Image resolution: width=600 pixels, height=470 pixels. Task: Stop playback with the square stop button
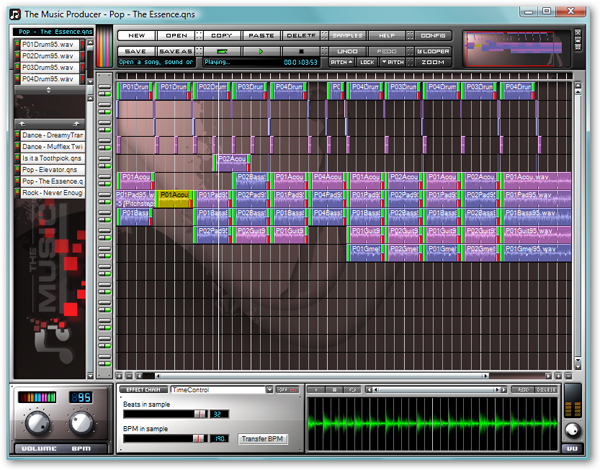pyautogui.click(x=301, y=51)
